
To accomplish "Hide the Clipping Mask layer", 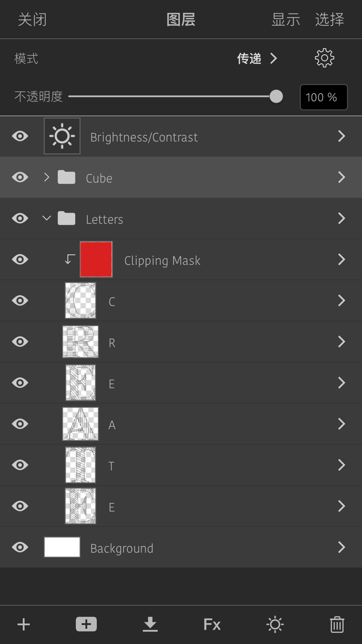I will point(20,260).
